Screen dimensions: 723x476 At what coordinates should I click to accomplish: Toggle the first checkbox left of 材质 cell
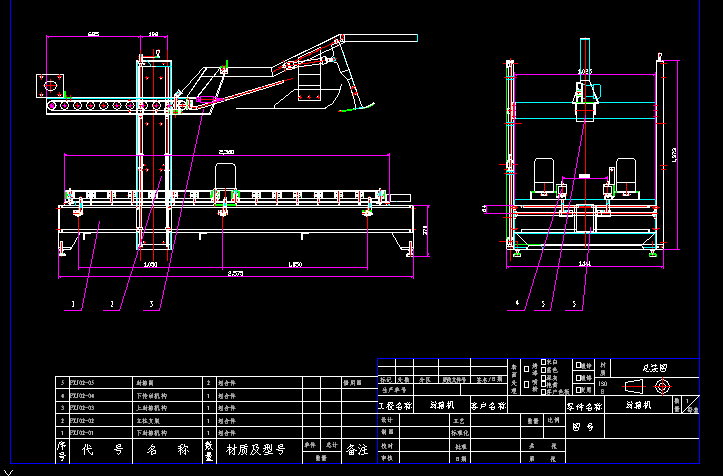[x=579, y=365]
